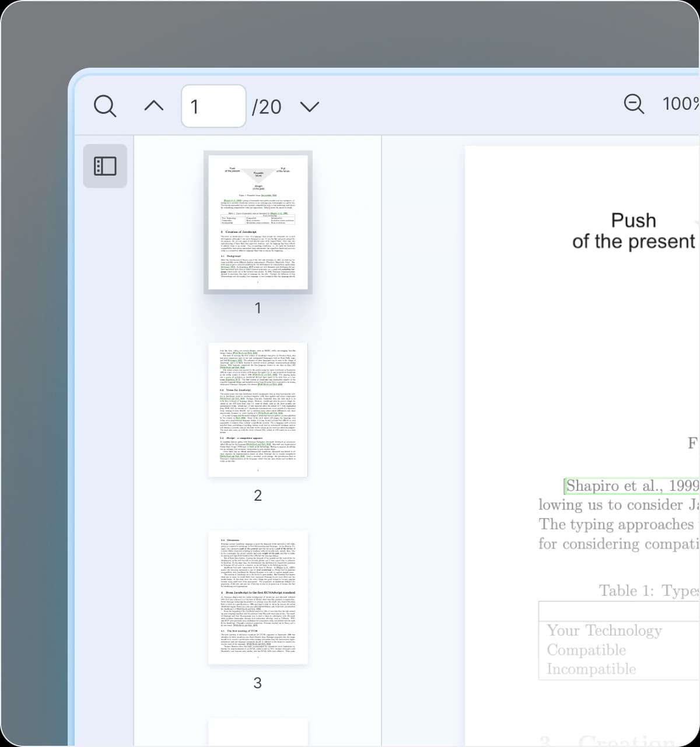Click the 'for considering compati' text line
Screen dimensions: 700x747
tap(619, 543)
